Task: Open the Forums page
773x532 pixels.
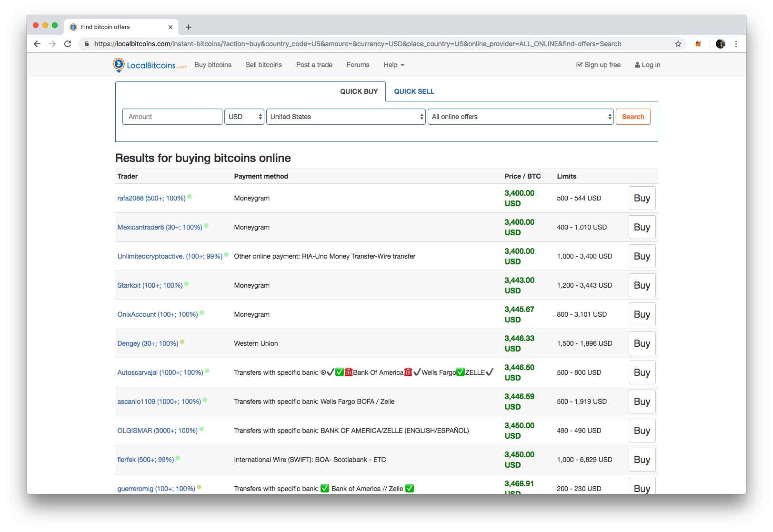Action: [x=358, y=65]
